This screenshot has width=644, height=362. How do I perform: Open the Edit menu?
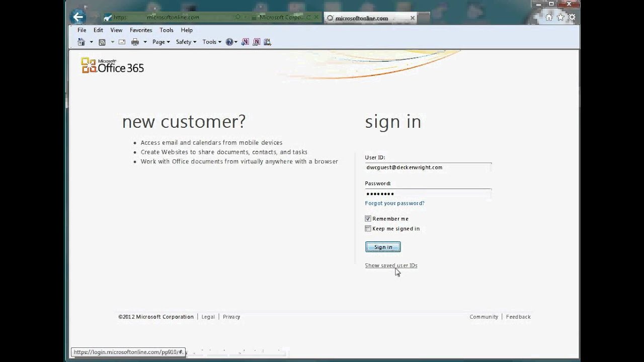[x=98, y=30]
